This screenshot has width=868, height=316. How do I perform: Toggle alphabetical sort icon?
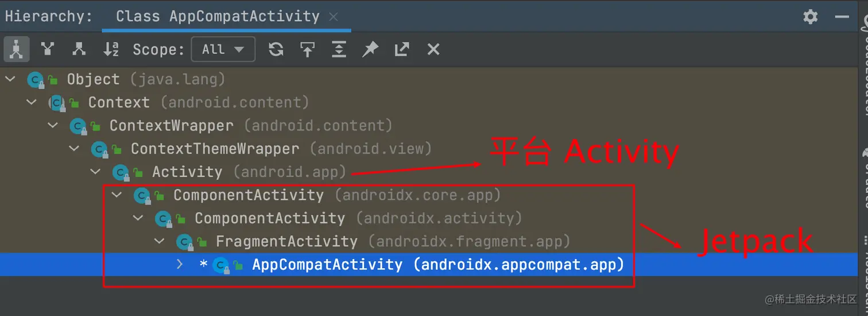pyautogui.click(x=111, y=49)
